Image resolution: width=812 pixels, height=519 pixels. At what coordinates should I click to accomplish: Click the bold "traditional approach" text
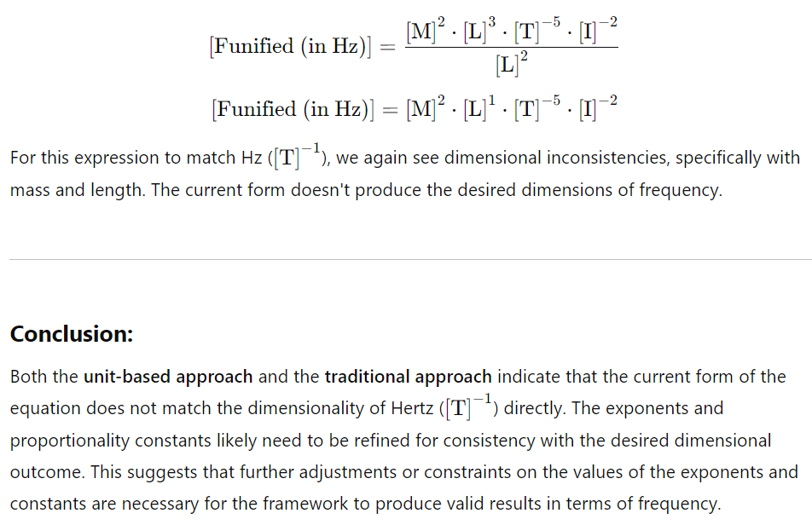[x=408, y=377]
